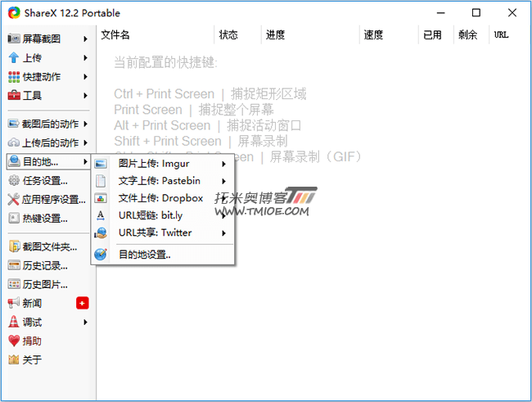Click the URL column header
The height and width of the screenshot is (402, 532).
pyautogui.click(x=501, y=34)
